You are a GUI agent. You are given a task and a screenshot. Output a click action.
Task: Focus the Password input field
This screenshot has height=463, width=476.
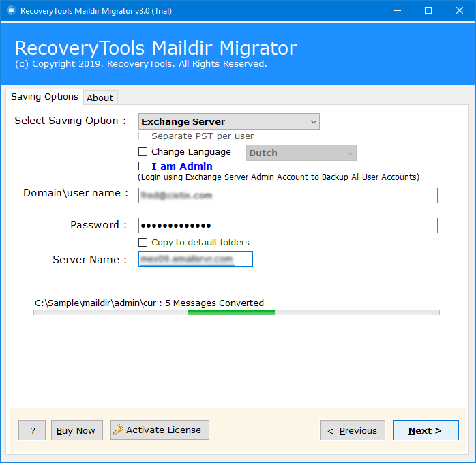pyautogui.click(x=288, y=225)
